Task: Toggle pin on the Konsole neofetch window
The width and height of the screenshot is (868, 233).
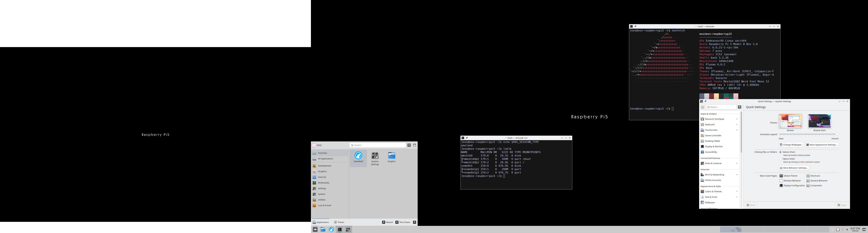Action: point(635,26)
